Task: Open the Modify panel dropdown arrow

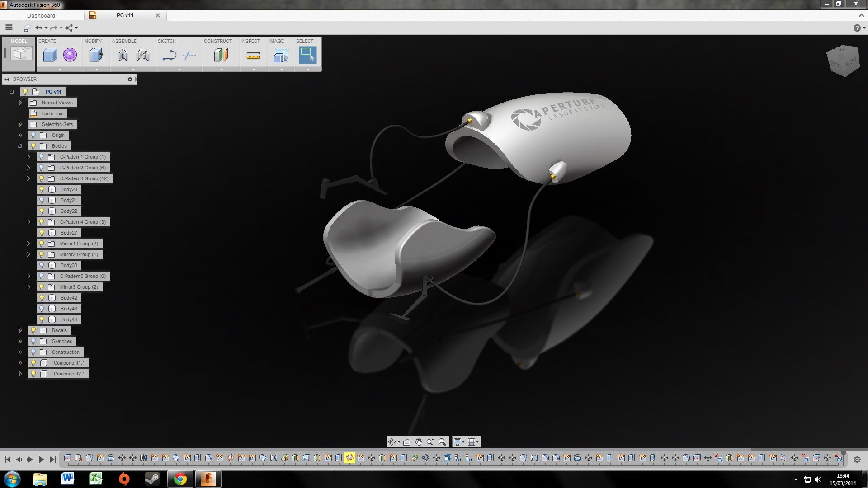Action: 96,70
